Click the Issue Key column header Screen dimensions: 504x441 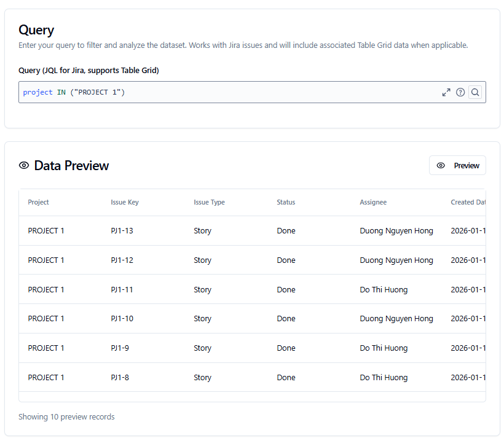tap(125, 202)
